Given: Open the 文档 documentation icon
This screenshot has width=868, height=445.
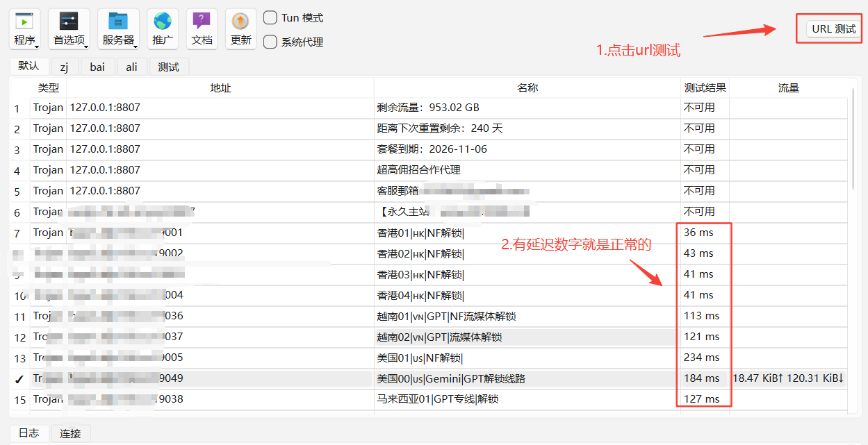Looking at the screenshot, I should click(x=202, y=21).
